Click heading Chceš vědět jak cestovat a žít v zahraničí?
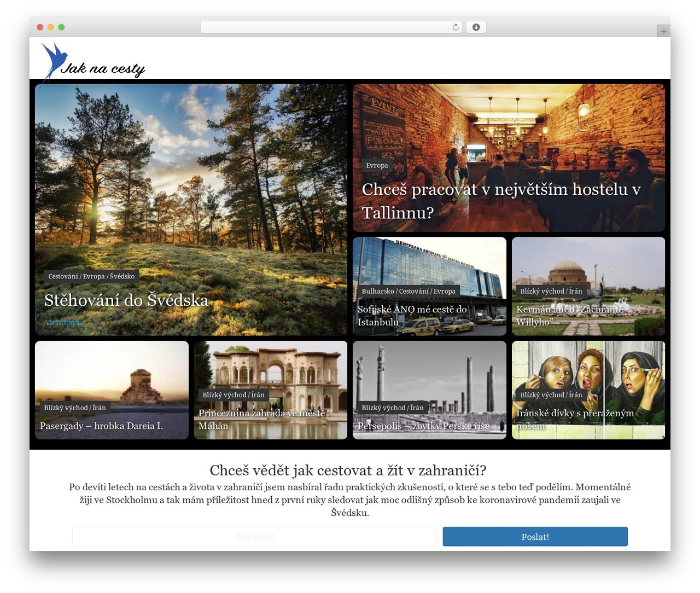The height and width of the screenshot is (593, 700). point(348,470)
